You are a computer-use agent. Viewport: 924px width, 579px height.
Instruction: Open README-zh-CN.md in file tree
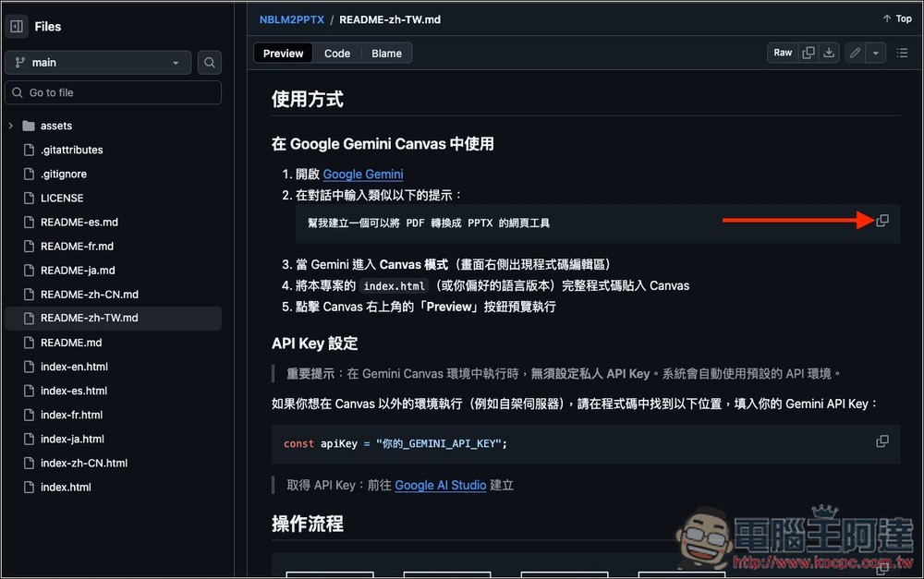(89, 294)
